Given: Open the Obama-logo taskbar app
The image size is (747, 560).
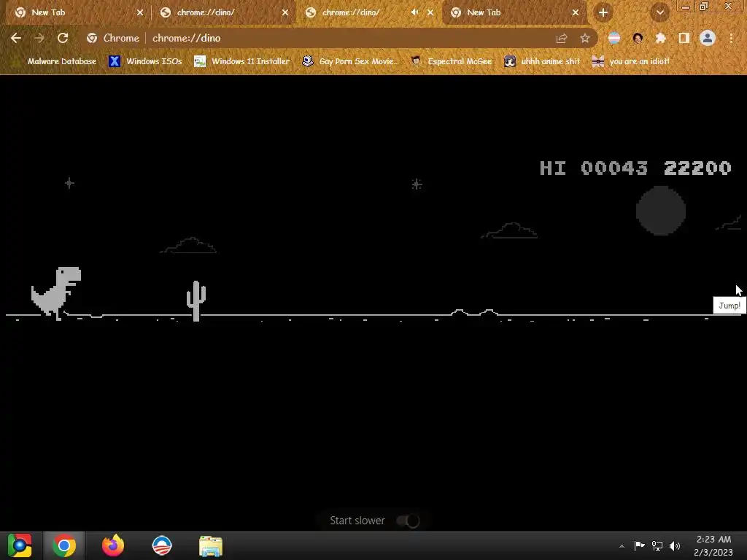Looking at the screenshot, I should [162, 545].
